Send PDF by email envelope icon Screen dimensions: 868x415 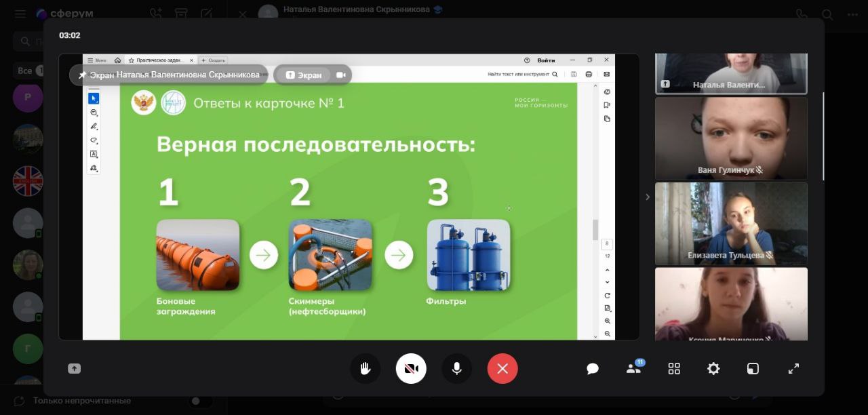pos(606,74)
